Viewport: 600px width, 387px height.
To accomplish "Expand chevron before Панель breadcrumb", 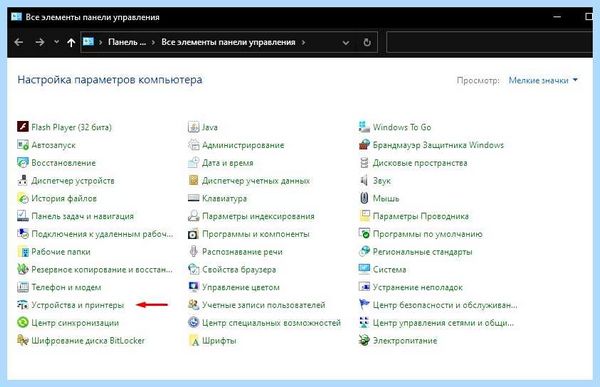I will click(x=101, y=42).
